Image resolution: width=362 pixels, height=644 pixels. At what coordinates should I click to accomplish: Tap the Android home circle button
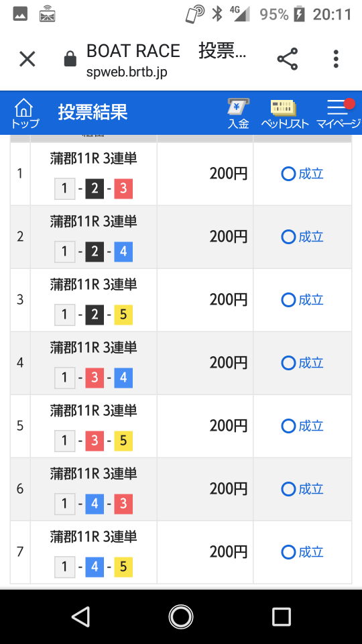[180, 616]
